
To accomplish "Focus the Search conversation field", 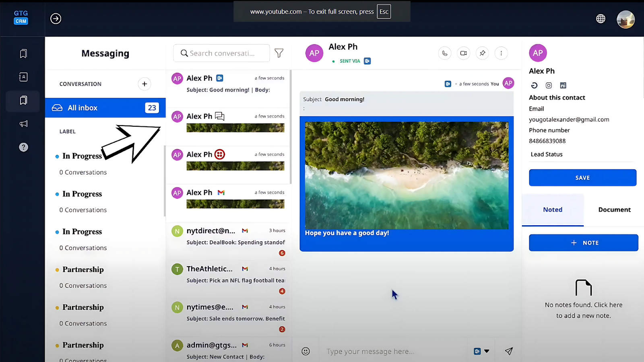I will (x=221, y=53).
